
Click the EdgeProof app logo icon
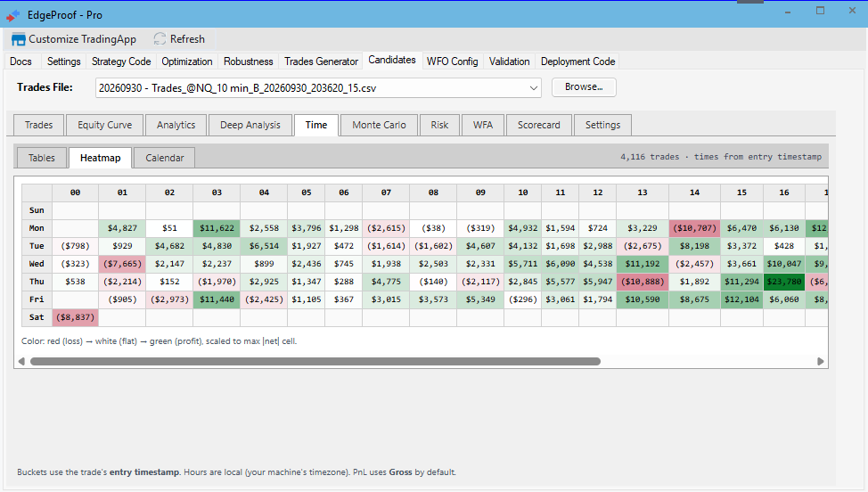coord(13,15)
